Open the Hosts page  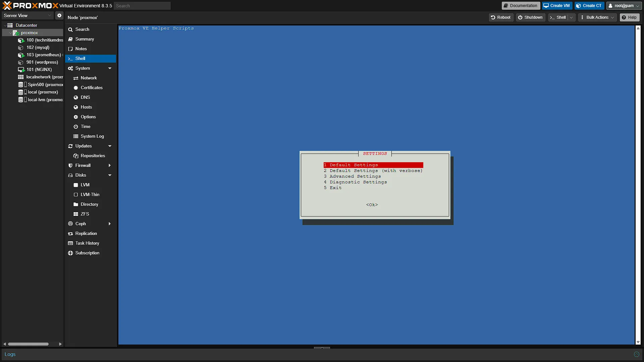(91, 107)
